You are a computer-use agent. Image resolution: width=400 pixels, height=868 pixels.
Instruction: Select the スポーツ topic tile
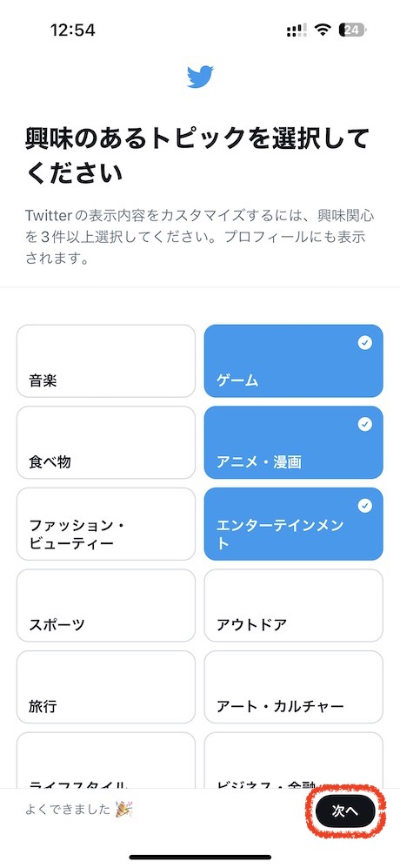[106, 605]
